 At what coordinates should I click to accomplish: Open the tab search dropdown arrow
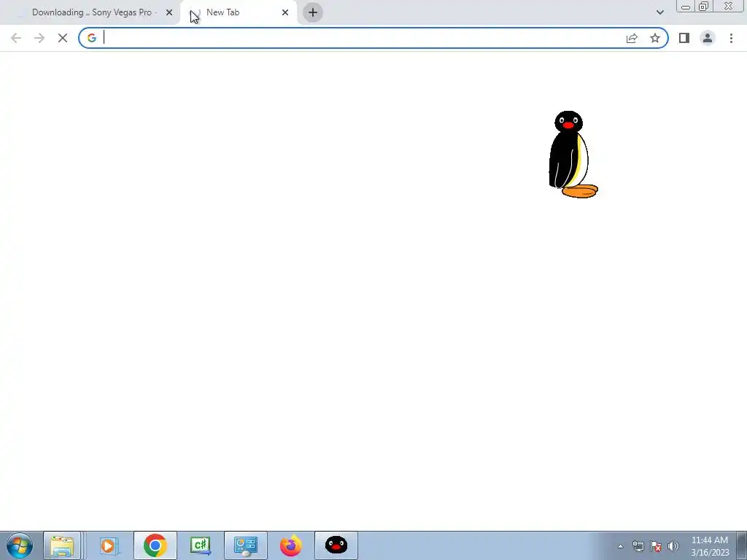tap(659, 12)
